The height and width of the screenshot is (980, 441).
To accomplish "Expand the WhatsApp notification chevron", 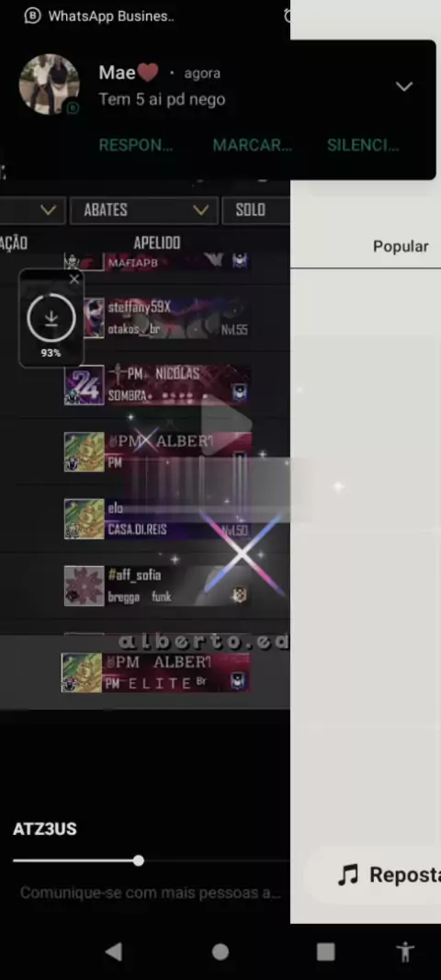I will coord(404,86).
